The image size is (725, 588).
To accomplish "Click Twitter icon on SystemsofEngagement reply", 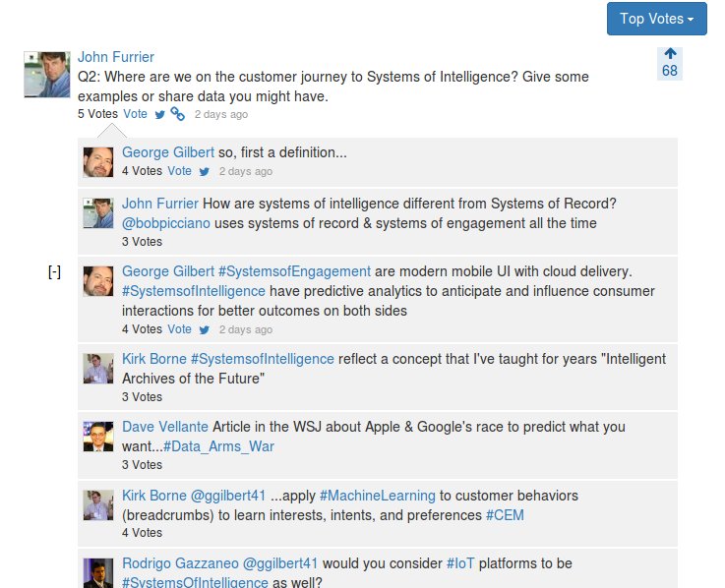I will [205, 329].
